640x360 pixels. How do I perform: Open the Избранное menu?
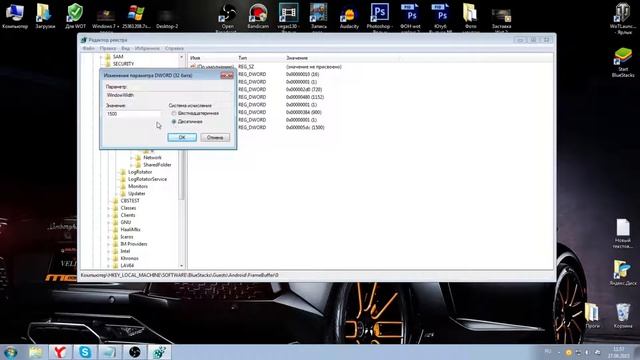pos(147,48)
